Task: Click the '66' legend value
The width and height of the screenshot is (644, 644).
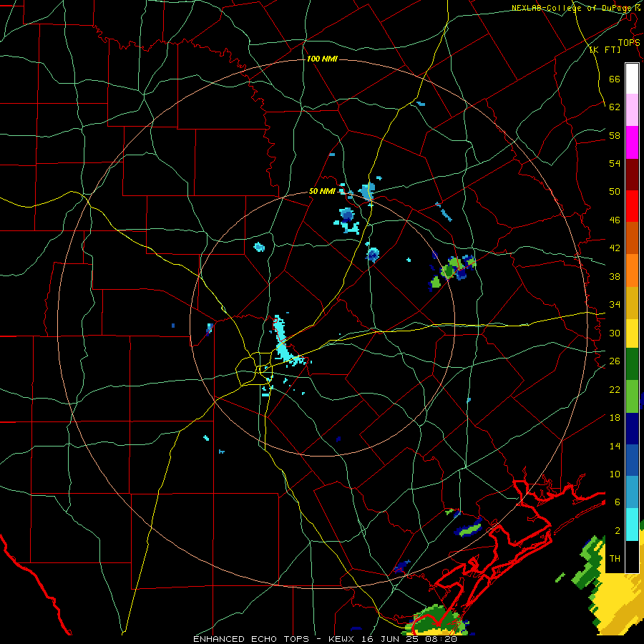Action: click(615, 79)
